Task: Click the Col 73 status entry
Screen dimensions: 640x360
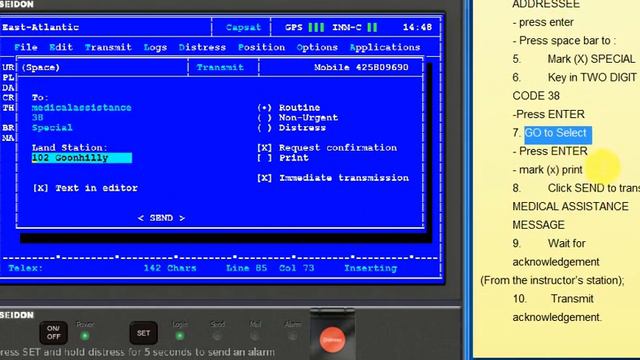Action: (297, 268)
